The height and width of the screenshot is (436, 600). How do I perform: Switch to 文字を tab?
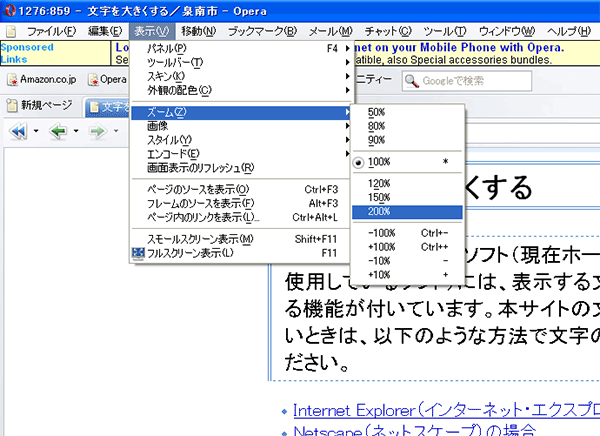(108, 107)
